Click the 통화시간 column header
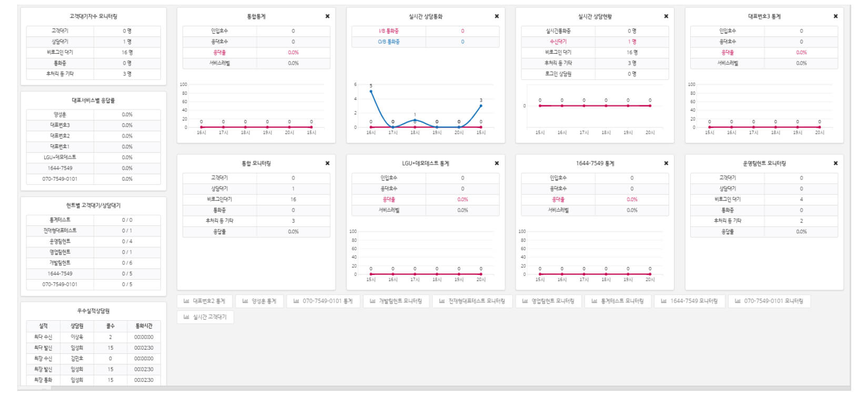Image resolution: width=868 pixels, height=395 pixels. 144,326
